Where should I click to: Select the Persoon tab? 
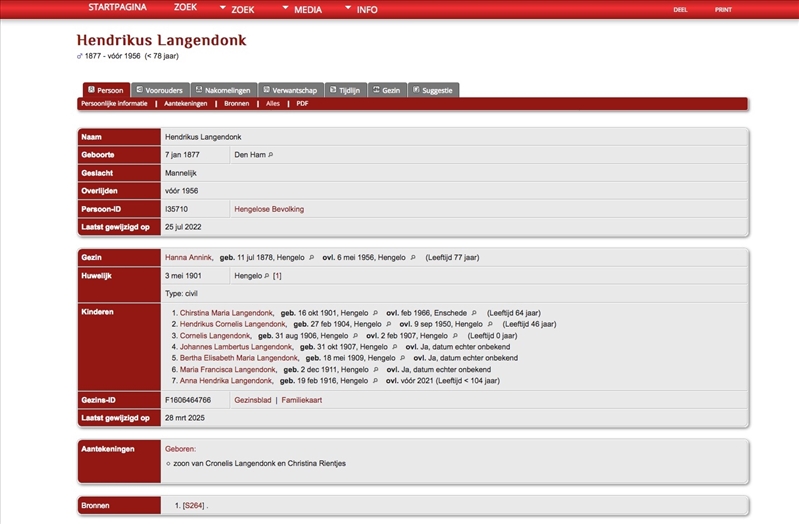106,90
